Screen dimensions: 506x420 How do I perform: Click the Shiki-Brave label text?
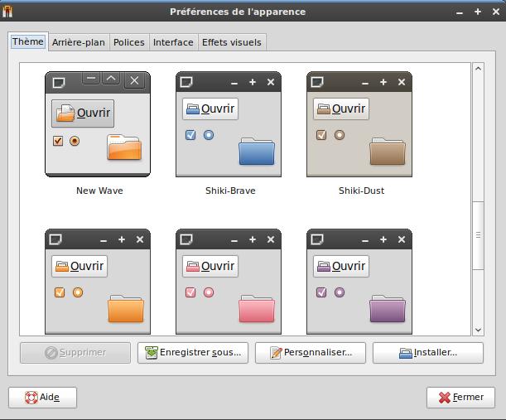(230, 191)
